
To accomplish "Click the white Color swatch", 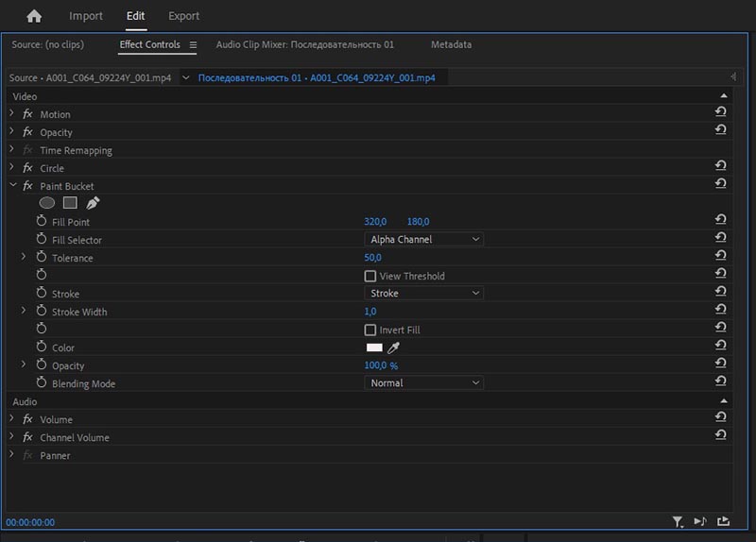I will (374, 347).
